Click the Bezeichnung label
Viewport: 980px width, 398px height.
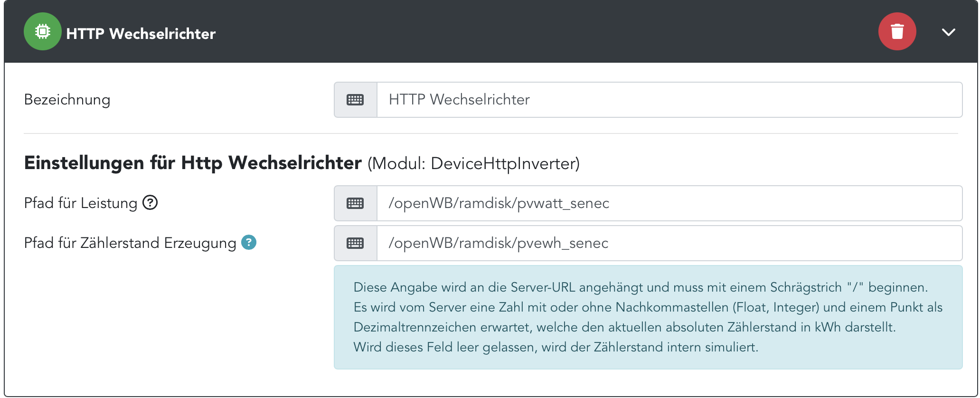click(67, 100)
